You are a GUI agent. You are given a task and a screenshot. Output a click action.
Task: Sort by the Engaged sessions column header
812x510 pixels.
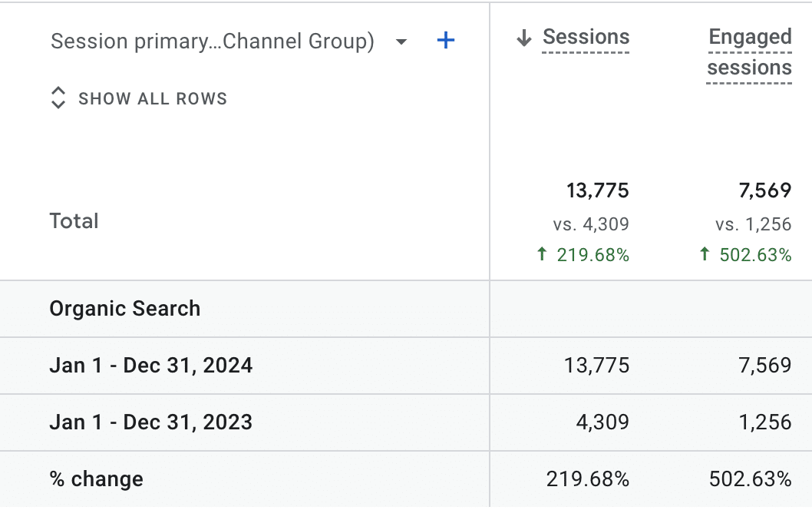click(x=749, y=52)
